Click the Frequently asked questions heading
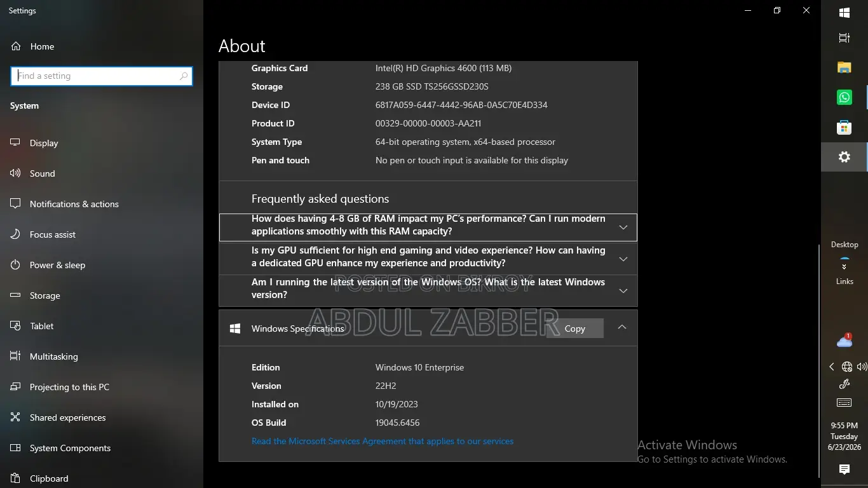 320,199
